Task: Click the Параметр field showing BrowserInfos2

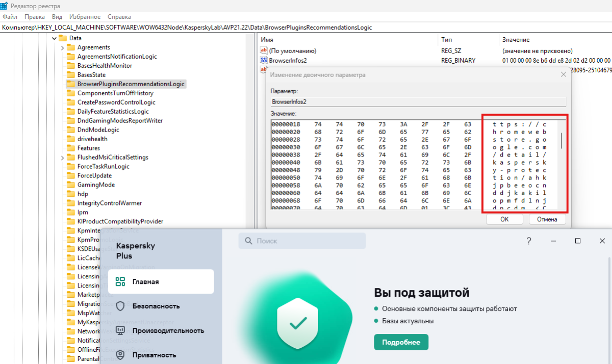Action: pyautogui.click(x=418, y=101)
